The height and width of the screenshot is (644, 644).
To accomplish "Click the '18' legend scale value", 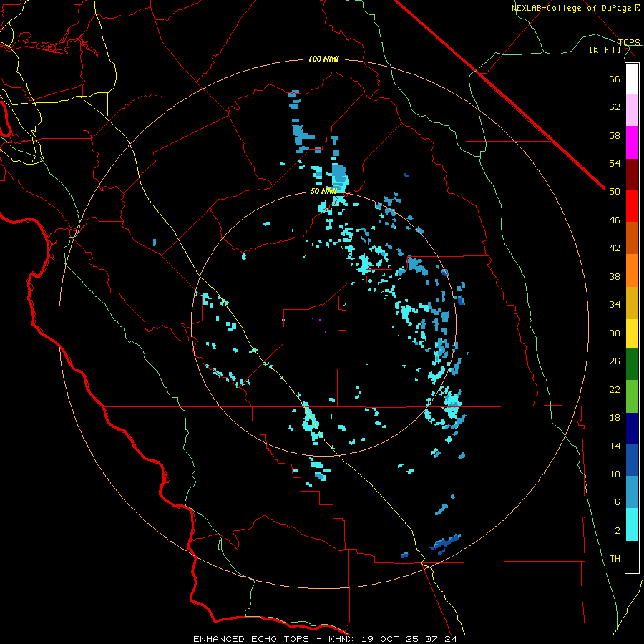I will click(615, 418).
